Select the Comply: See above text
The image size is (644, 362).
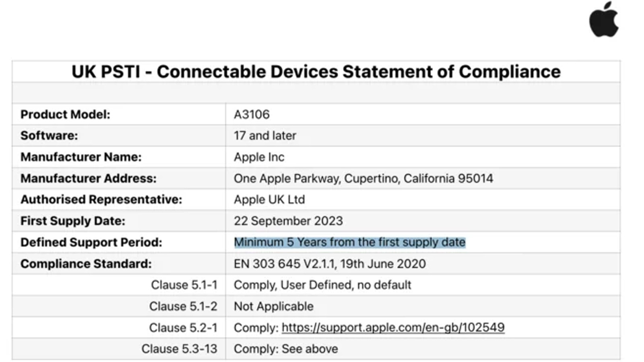286,349
